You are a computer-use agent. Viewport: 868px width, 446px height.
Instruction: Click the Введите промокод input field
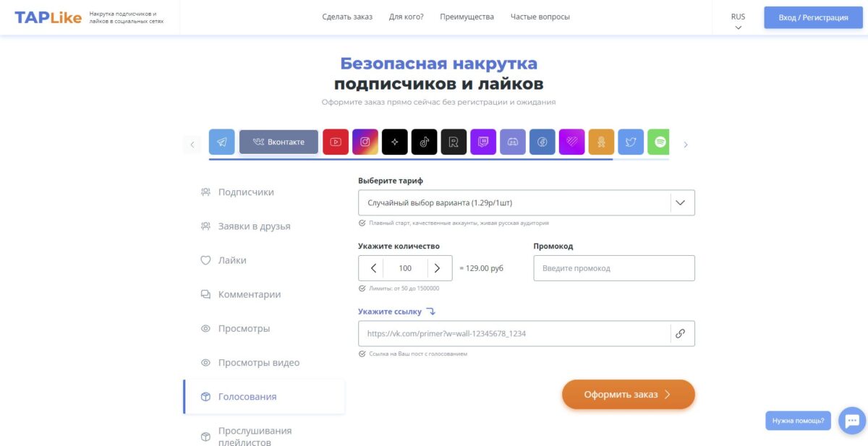(x=614, y=268)
